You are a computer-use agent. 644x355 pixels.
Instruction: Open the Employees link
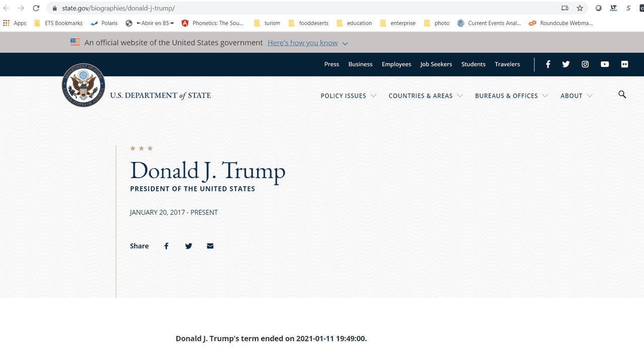[396, 64]
